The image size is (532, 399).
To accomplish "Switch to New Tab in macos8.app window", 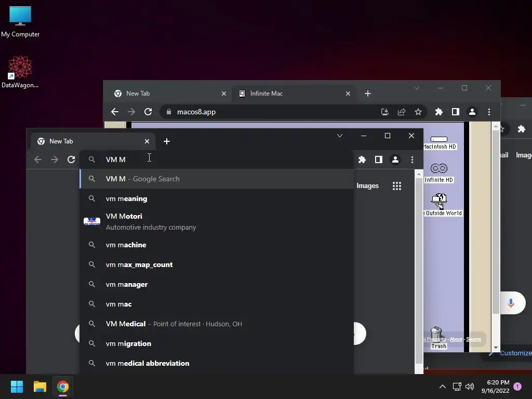I will [170, 94].
